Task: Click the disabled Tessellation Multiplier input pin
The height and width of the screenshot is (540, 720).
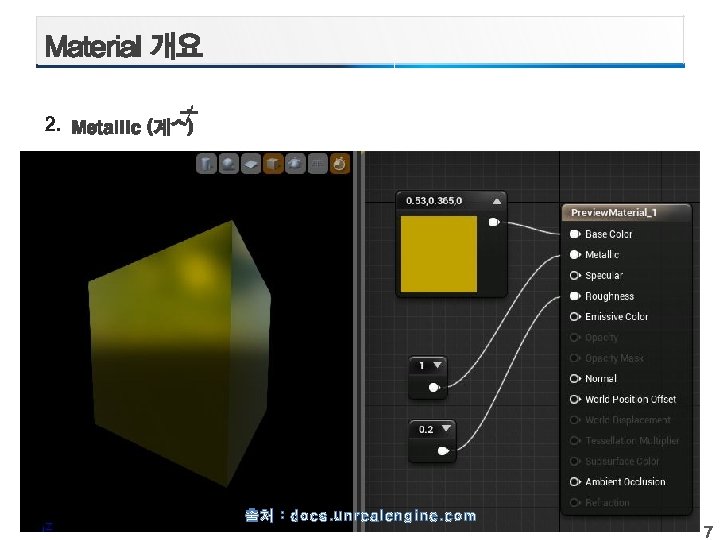Action: tap(575, 440)
